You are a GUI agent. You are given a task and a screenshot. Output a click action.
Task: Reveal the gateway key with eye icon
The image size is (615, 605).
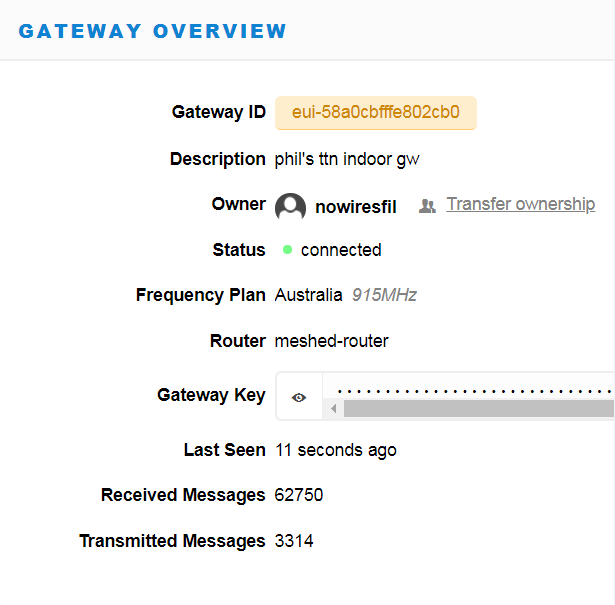[299, 397]
